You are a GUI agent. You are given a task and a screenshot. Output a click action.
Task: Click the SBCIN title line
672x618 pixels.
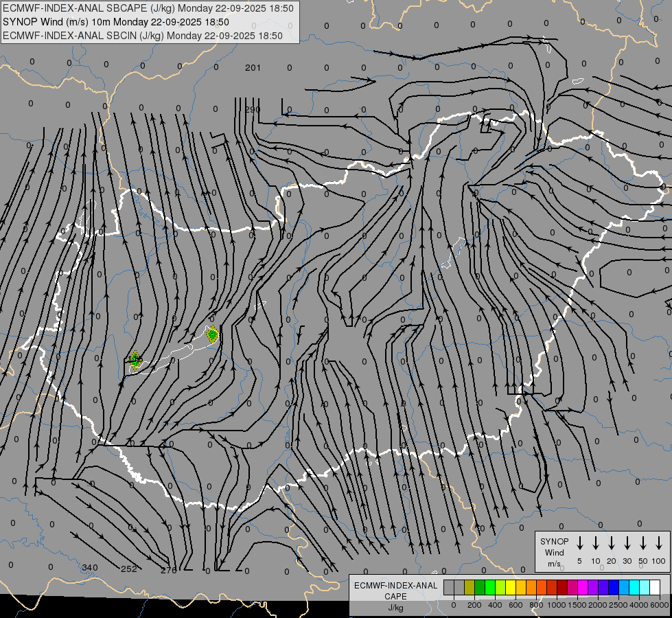pos(143,36)
